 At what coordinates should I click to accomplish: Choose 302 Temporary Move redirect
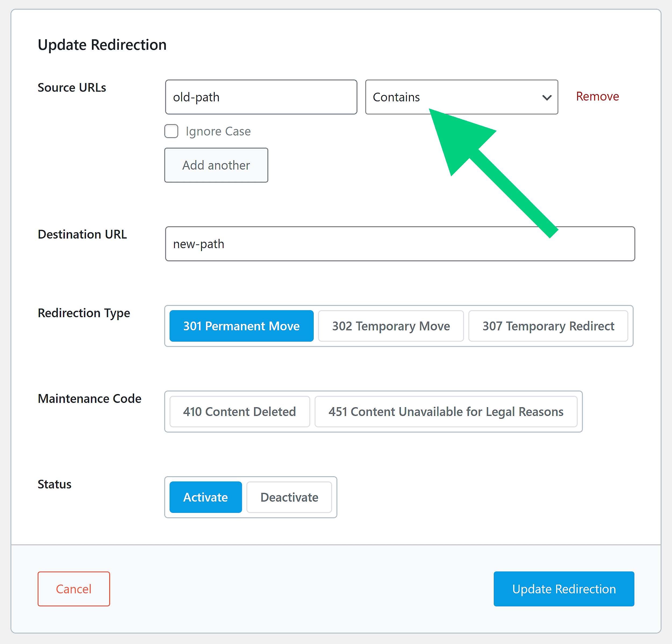391,326
